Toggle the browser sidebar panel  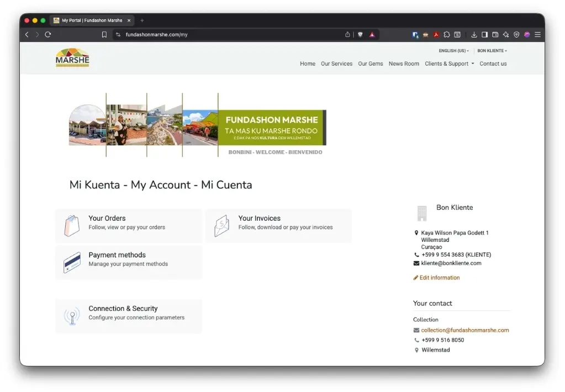pos(485,35)
